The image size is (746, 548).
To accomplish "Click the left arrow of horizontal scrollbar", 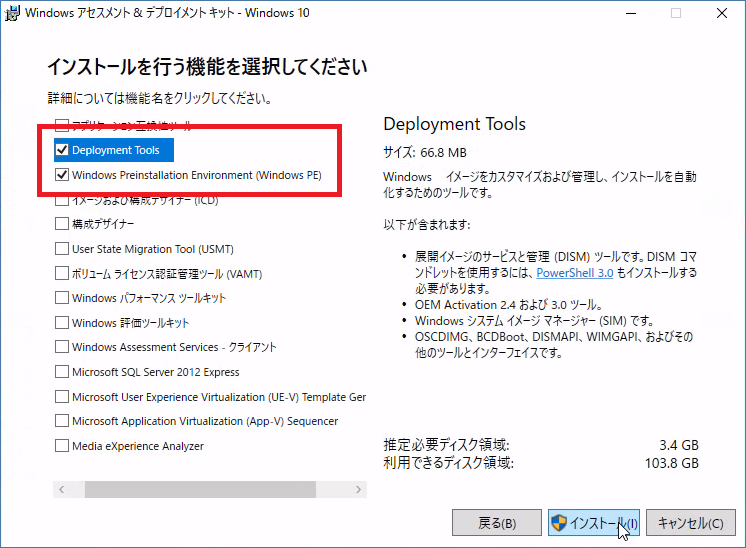I will pos(61,489).
